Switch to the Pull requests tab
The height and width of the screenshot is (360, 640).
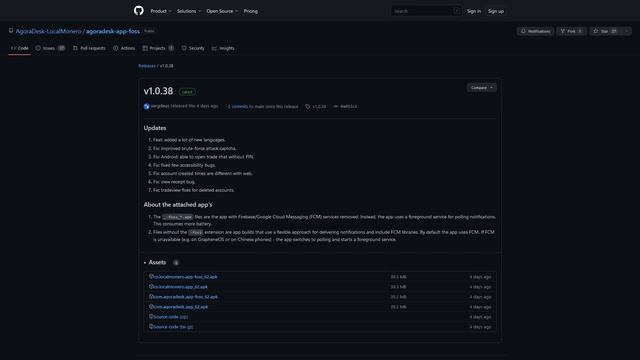(x=89, y=48)
